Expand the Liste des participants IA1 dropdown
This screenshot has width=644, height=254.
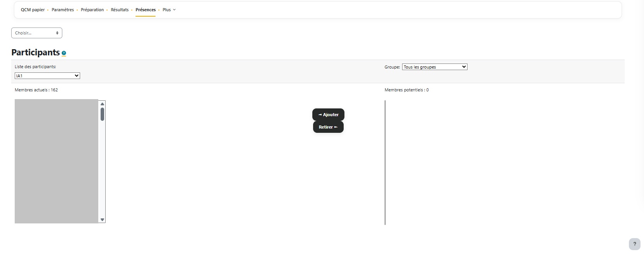(x=47, y=76)
